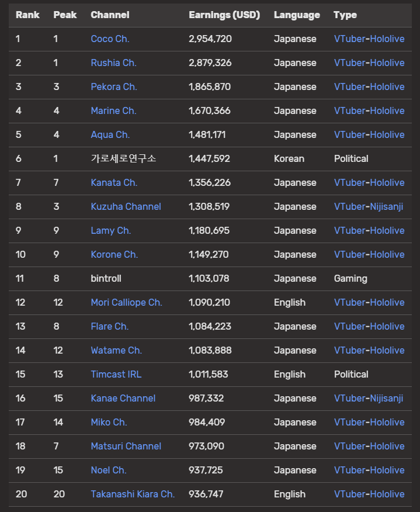Viewport: 420px width, 512px height.
Task: Open the Lamy Ch. link
Action: click(x=111, y=230)
